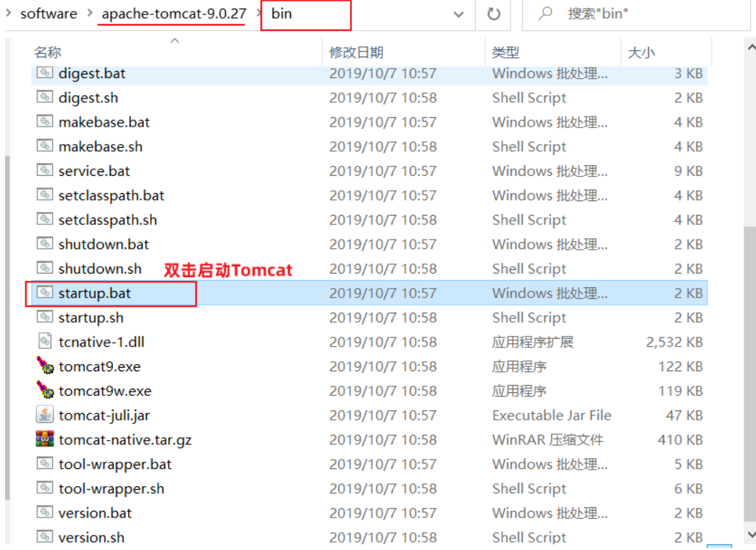Click the digest.bat file icon
The width and height of the screenshot is (756, 550).
click(x=45, y=73)
